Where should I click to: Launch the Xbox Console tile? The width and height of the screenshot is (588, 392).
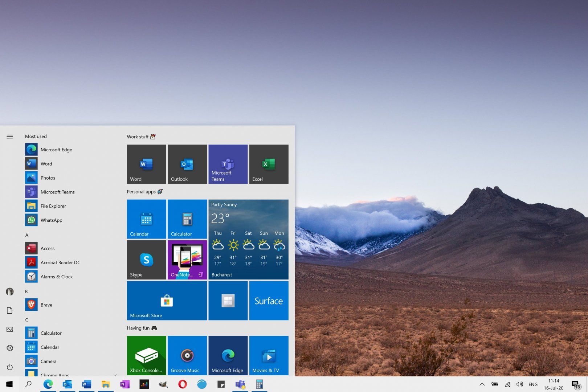147,355
